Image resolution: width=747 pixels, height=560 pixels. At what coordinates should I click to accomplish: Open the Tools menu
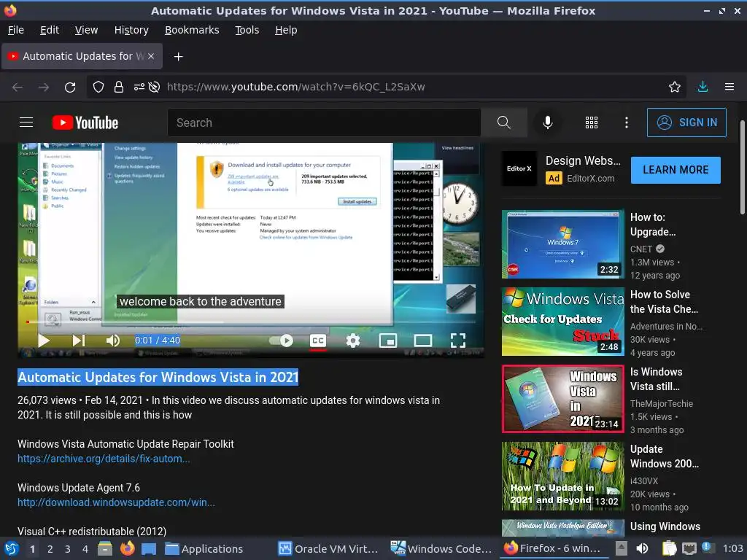point(247,30)
